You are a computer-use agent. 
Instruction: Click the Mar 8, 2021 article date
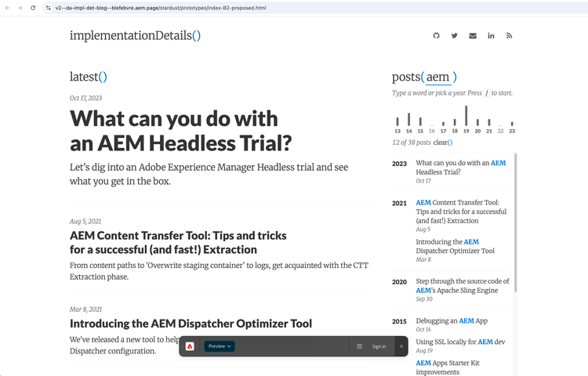pyautogui.click(x=86, y=309)
